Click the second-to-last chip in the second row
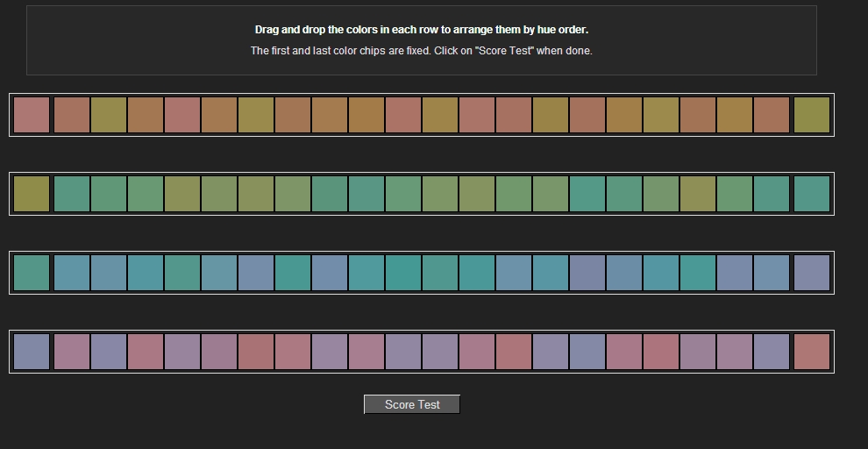 (x=772, y=194)
